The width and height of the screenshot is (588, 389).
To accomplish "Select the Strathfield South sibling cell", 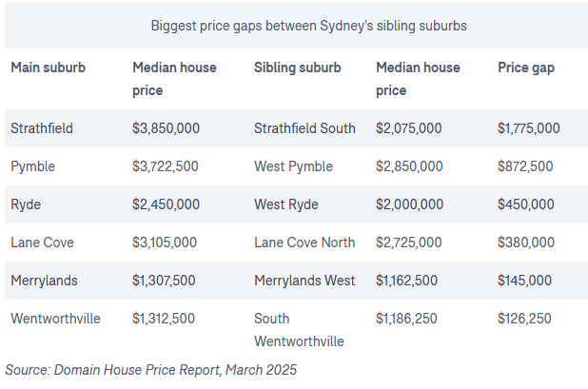I will (304, 128).
